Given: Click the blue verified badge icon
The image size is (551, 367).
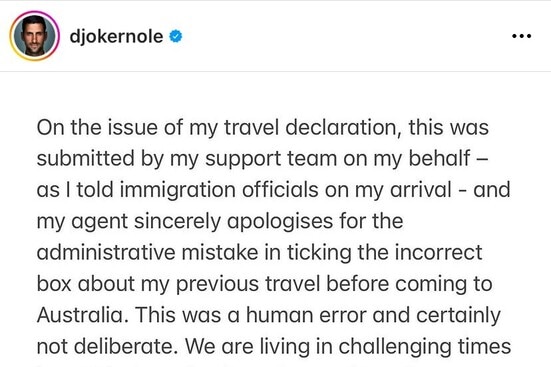Looking at the screenshot, I should [176, 36].
